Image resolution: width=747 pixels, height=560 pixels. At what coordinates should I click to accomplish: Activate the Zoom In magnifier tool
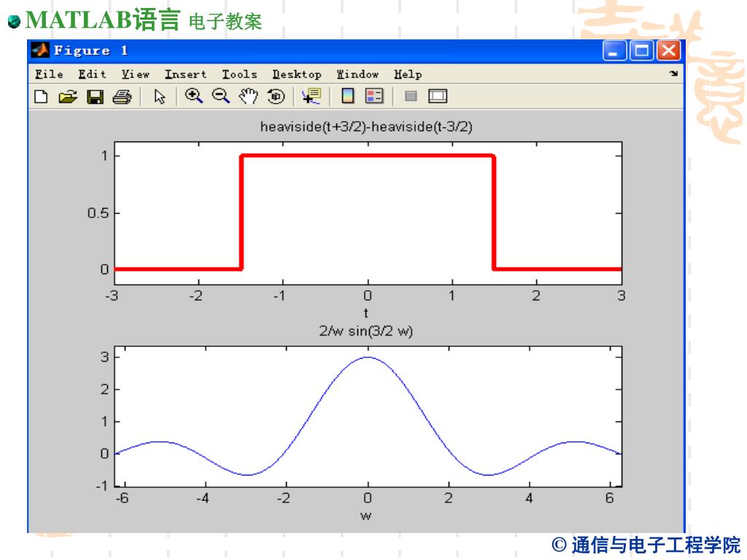(193, 96)
